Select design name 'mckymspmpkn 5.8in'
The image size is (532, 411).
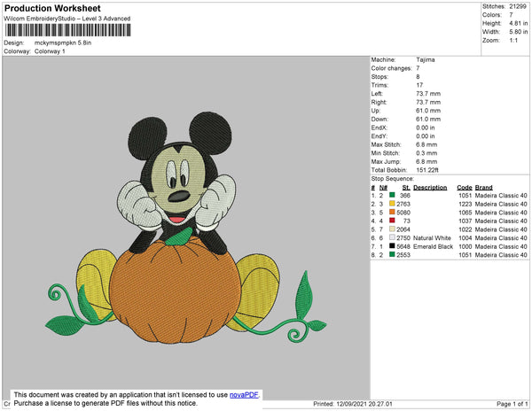click(63, 43)
